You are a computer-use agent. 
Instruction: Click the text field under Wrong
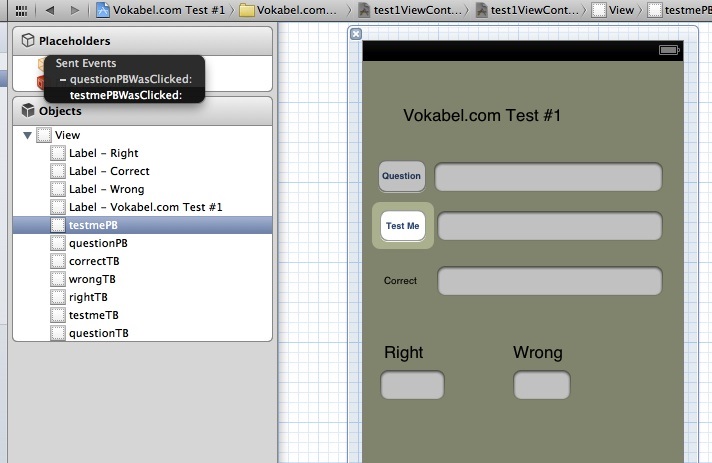[542, 385]
